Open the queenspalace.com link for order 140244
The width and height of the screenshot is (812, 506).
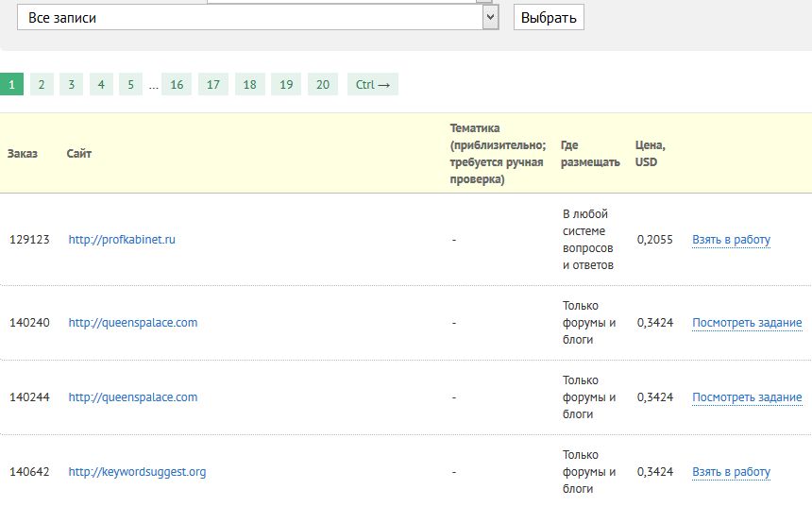click(132, 397)
